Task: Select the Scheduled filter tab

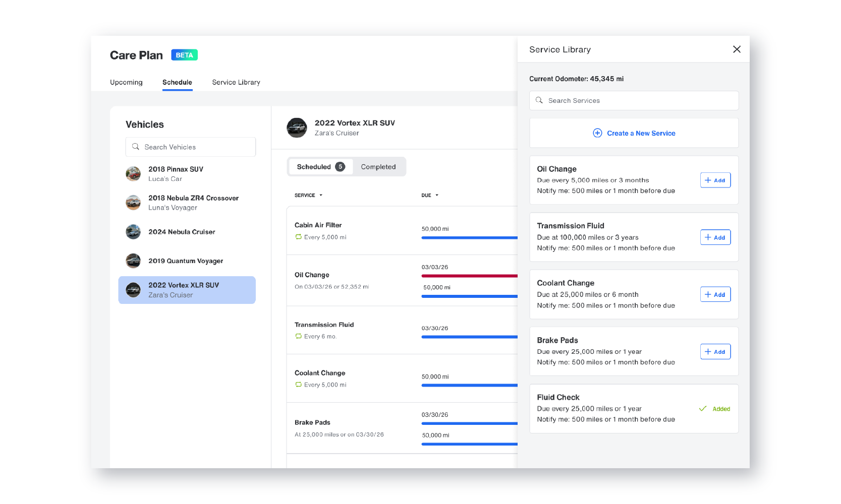Action: 320,167
